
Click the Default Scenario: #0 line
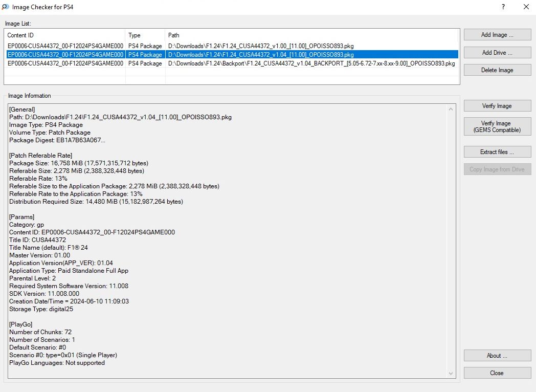pyautogui.click(x=38, y=347)
